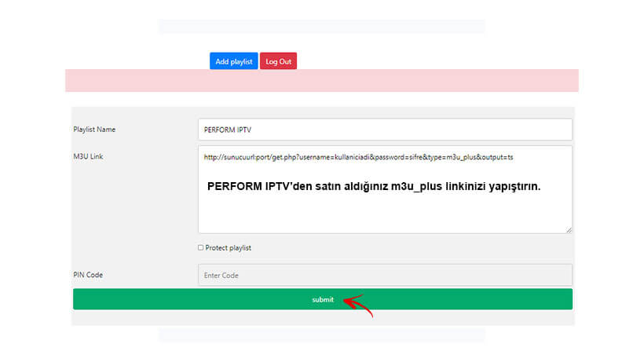Click the green submit button
Screen dimensions: 644x362
323,299
